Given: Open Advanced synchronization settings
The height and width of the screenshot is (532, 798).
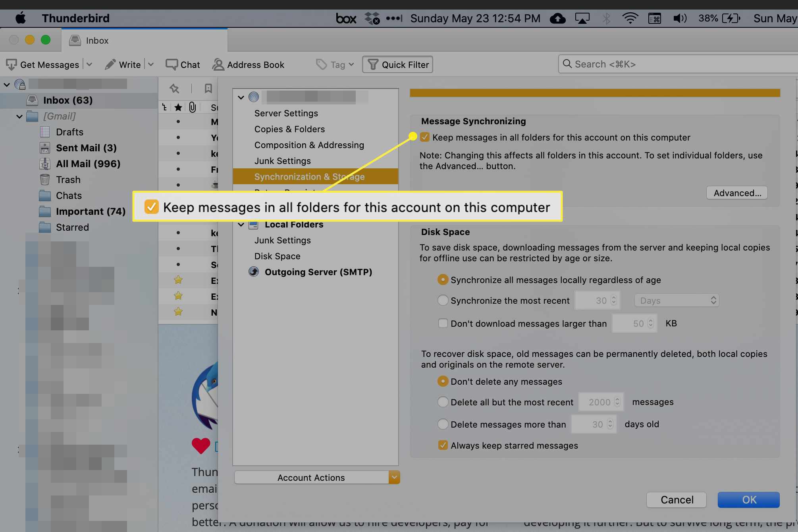Looking at the screenshot, I should point(737,193).
